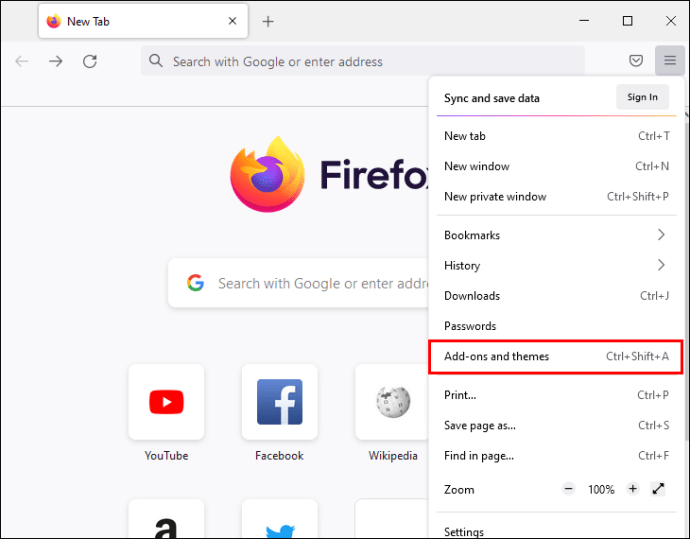The image size is (690, 539).
Task: Click the Google logo in search box
Action: 195,283
